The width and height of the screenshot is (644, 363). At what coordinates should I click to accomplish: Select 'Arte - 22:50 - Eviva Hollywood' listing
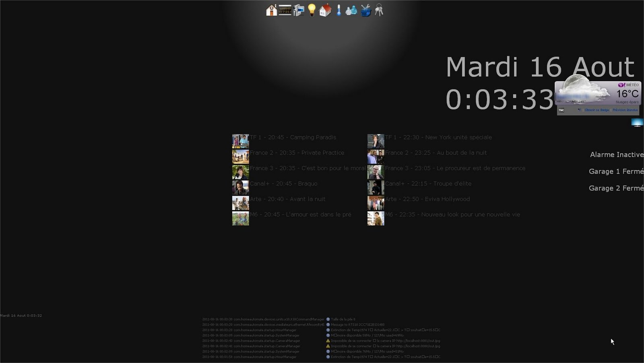point(427,199)
